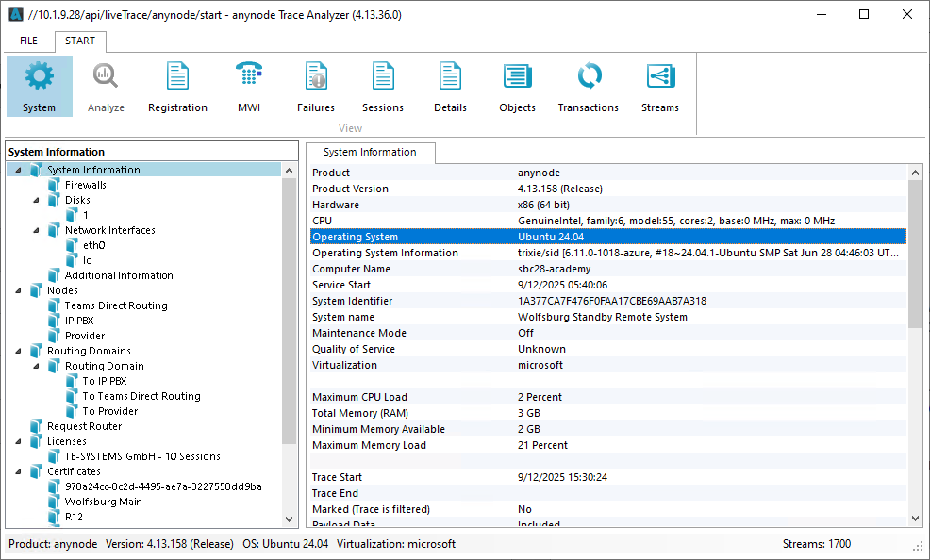Screen dimensions: 930x560
Task: Open the Objects view
Action: point(517,85)
